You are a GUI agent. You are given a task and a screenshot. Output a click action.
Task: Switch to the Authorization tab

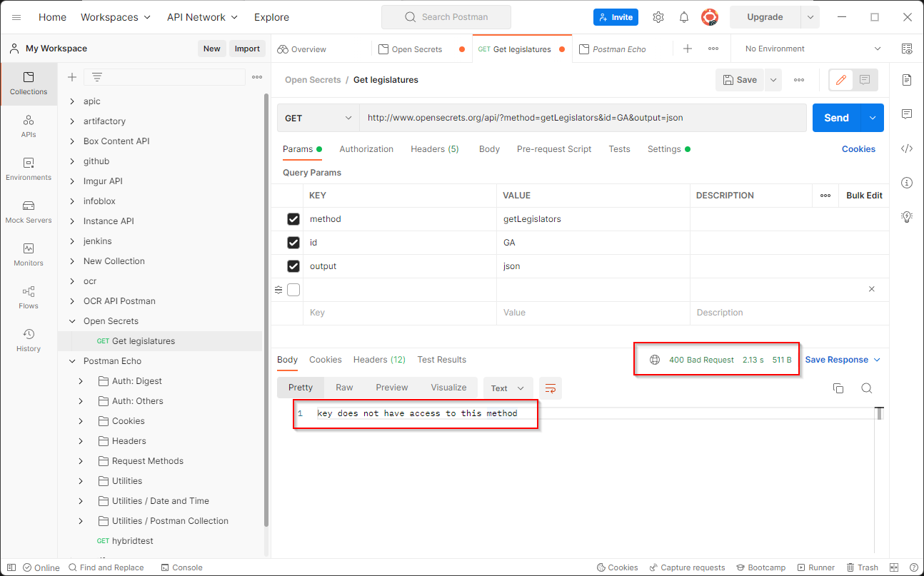(366, 148)
